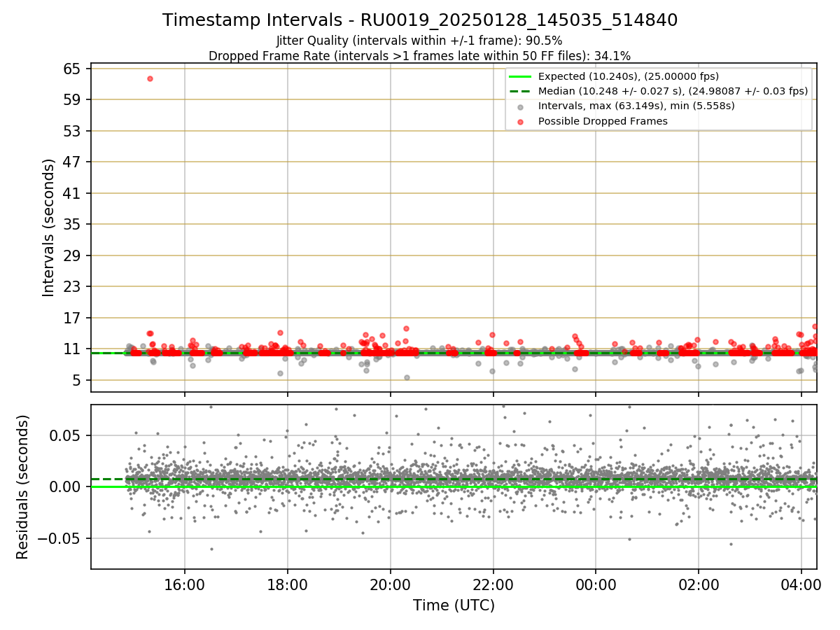Select the "Jitter Quality" 90.5% subtitle line
Viewport: 840px width, 630px height.
[419, 41]
